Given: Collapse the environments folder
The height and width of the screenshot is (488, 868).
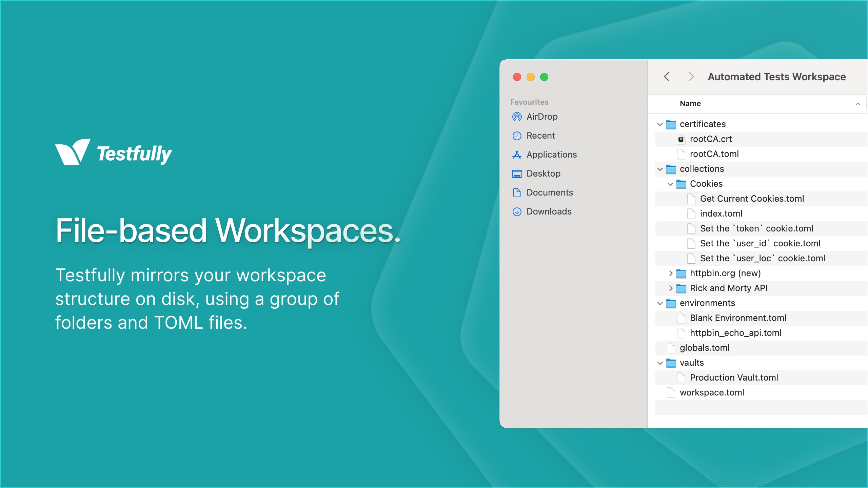Looking at the screenshot, I should [x=660, y=303].
